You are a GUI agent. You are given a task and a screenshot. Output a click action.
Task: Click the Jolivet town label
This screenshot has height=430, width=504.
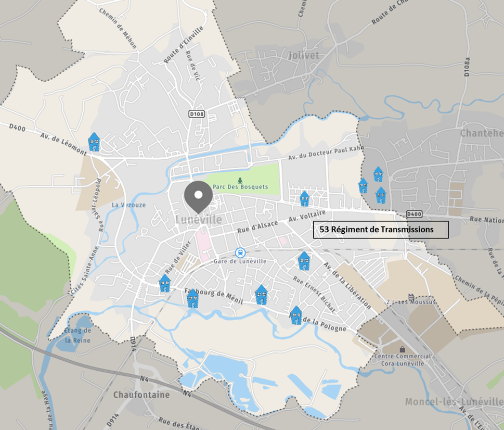pyautogui.click(x=304, y=56)
